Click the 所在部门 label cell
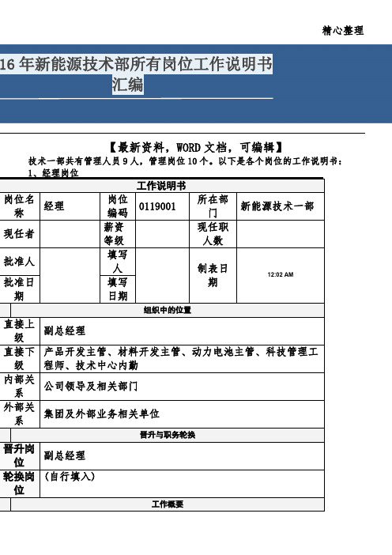Image resolution: width=392 pixels, height=555 pixels. click(213, 206)
